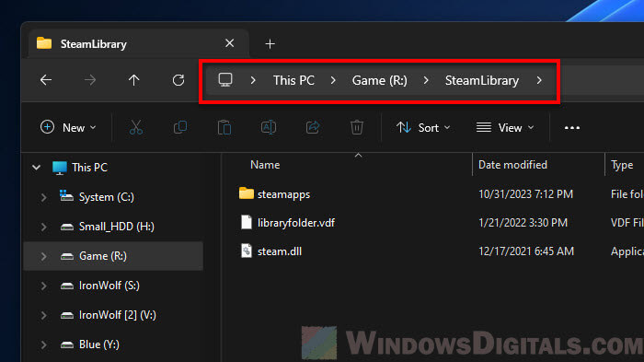Open the View dropdown menu
The height and width of the screenshot is (362, 644).
(x=505, y=127)
